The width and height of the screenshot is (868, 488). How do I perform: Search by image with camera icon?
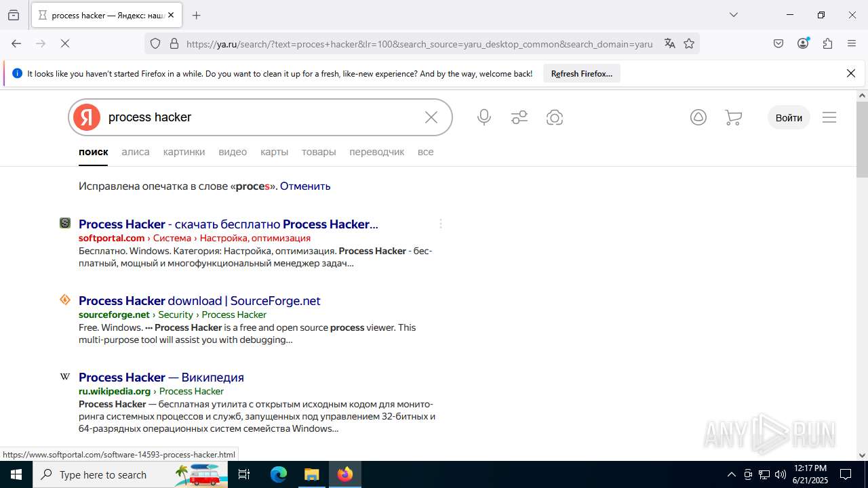(555, 117)
